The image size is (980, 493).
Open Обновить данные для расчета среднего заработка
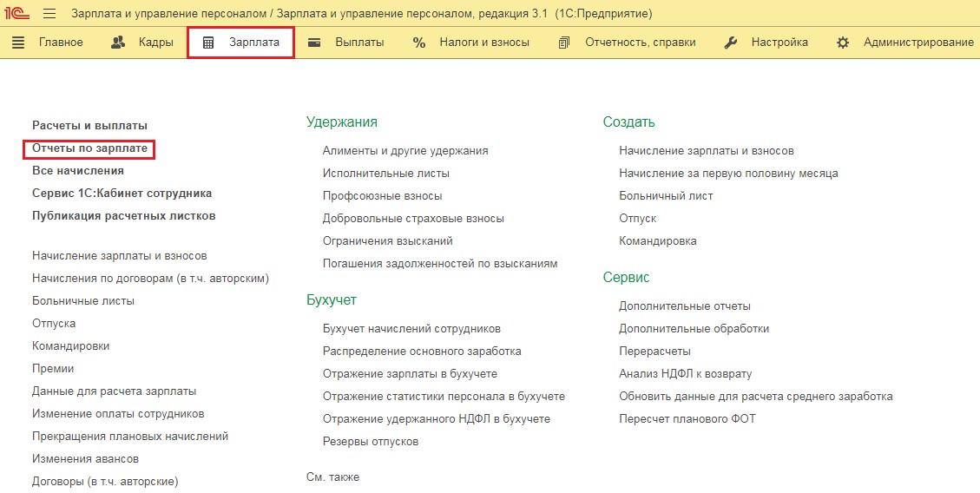click(x=756, y=396)
